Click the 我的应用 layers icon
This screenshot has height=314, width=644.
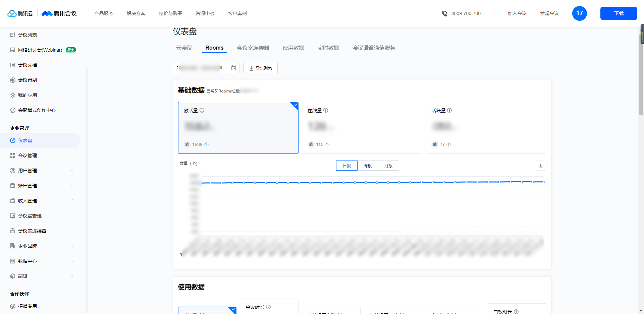(x=13, y=95)
